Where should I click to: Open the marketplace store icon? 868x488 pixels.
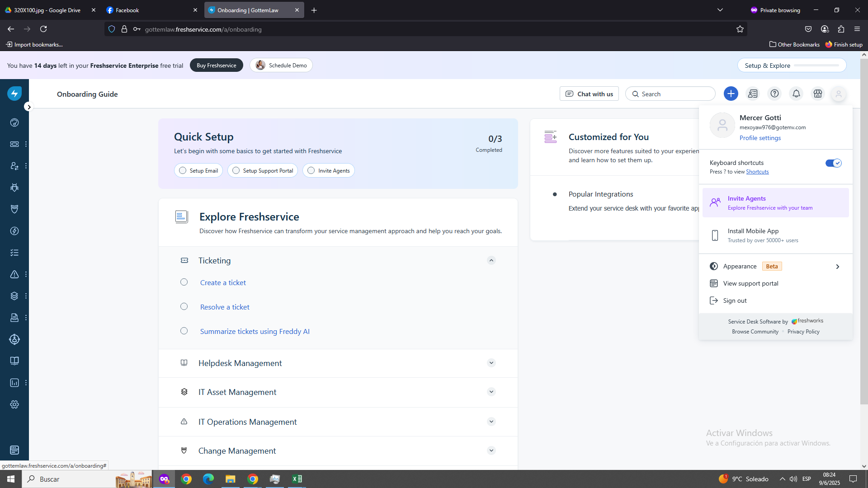pyautogui.click(x=818, y=94)
